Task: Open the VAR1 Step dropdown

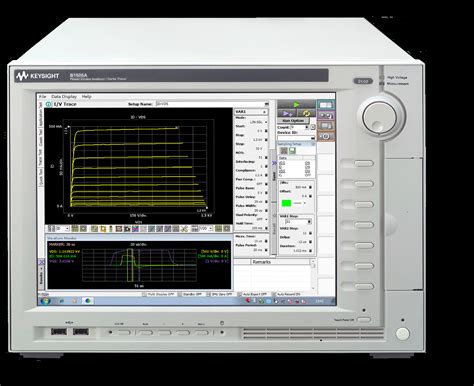Action: point(309,222)
